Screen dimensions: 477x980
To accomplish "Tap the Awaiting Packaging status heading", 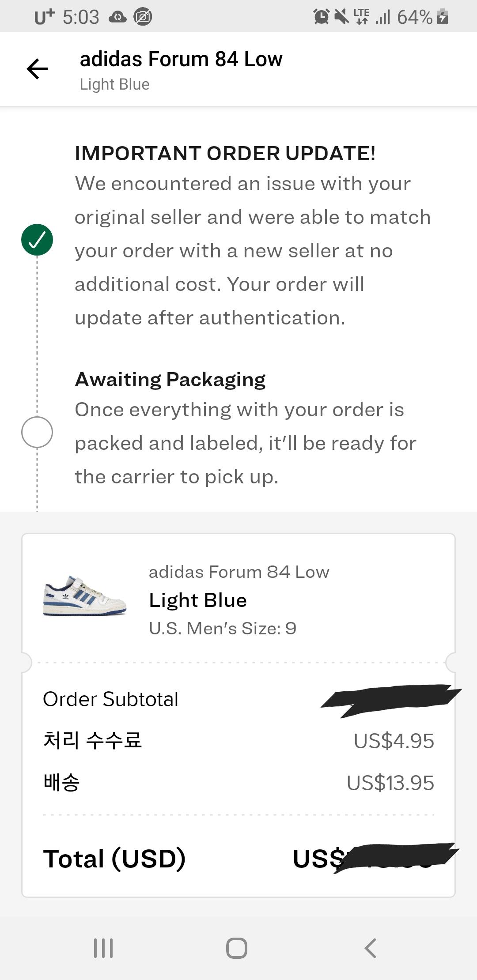I will click(x=170, y=380).
